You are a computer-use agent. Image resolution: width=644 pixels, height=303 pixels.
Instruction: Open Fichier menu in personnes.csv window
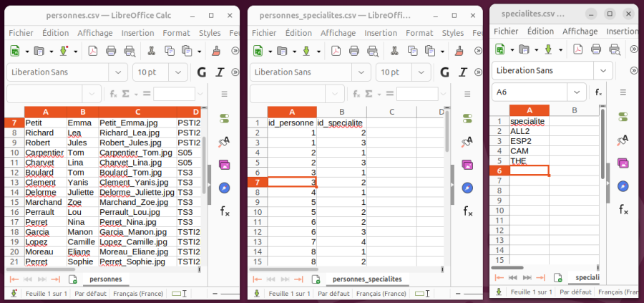tap(21, 33)
